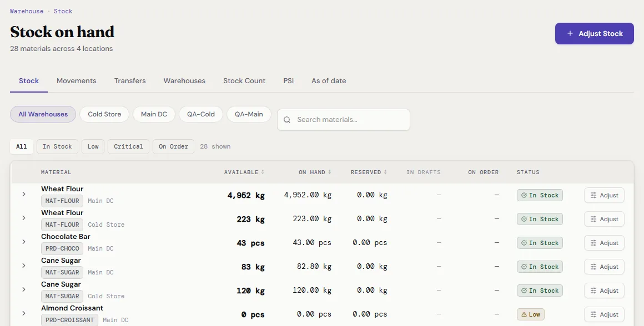
Task: Filter by Main DC warehouse
Action: (x=154, y=114)
